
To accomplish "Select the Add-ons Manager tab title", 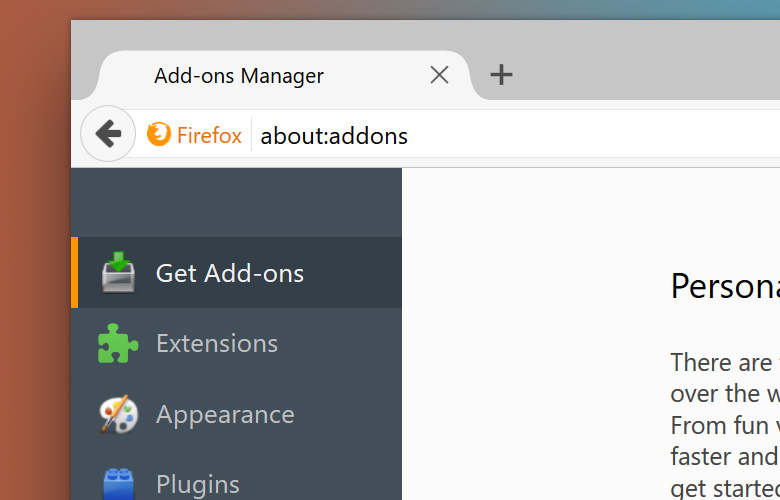I will [239, 76].
